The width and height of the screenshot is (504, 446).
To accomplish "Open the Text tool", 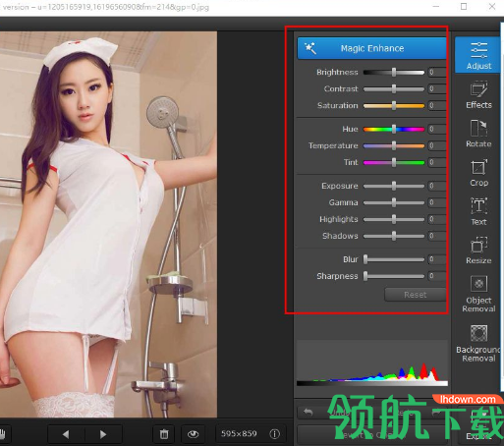I will pyautogui.click(x=478, y=211).
